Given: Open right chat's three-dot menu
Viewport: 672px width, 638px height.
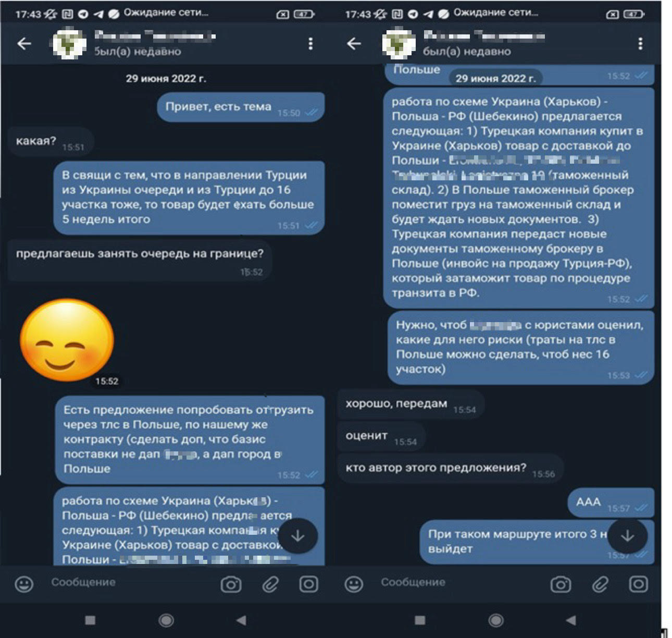Looking at the screenshot, I should 640,44.
